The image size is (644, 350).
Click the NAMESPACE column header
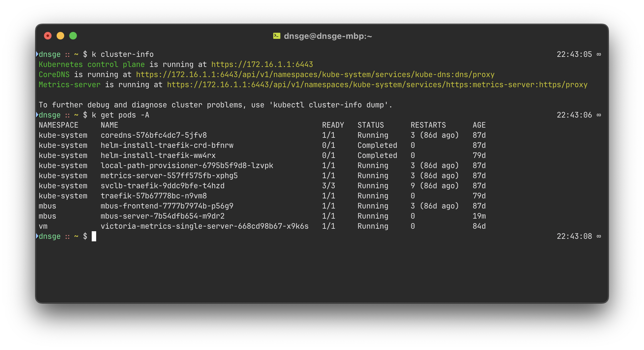click(59, 125)
